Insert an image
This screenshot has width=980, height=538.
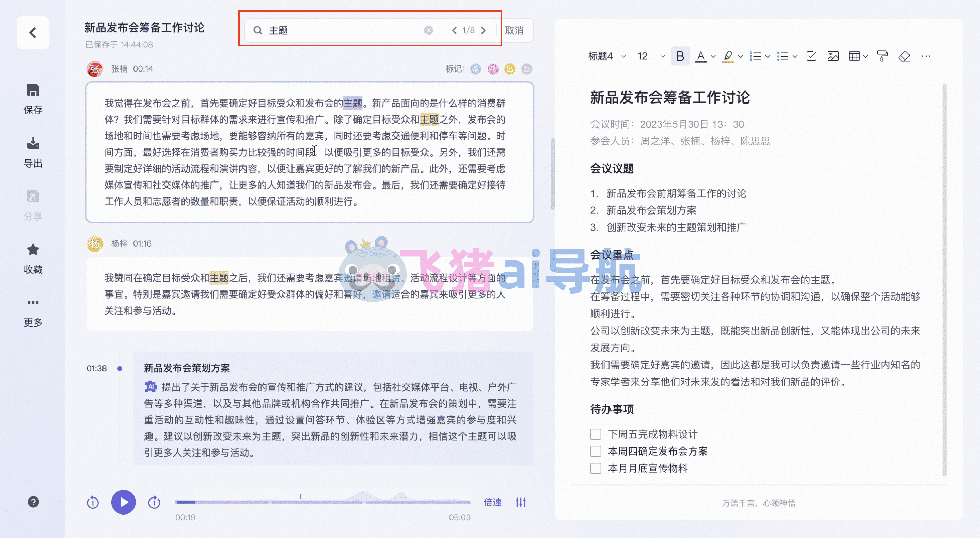[833, 56]
